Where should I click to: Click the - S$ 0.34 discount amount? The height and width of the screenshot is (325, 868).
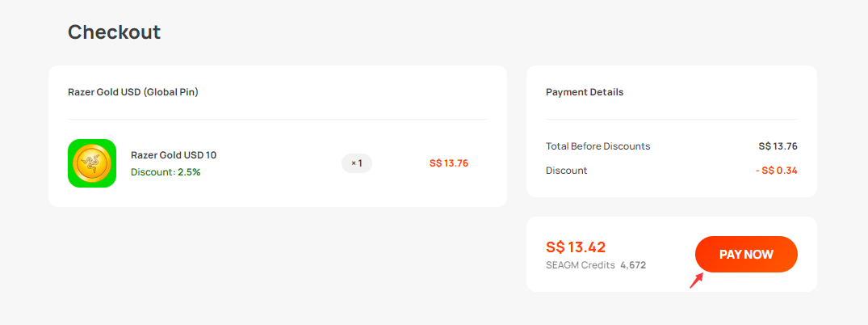pos(776,171)
